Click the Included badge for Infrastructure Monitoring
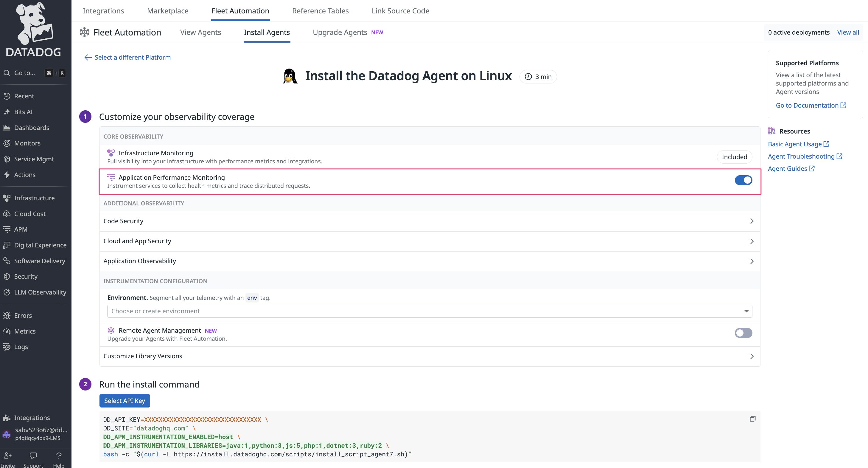The height and width of the screenshot is (468, 868). tap(734, 157)
